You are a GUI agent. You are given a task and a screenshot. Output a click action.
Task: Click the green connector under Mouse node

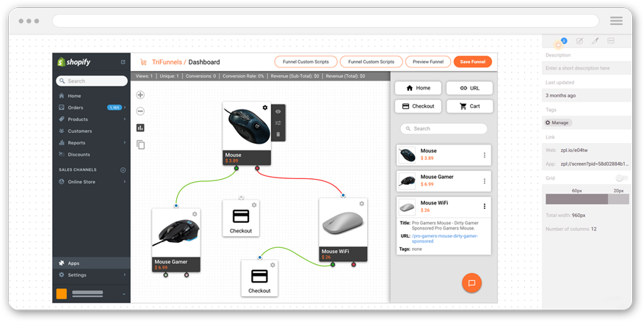pos(236,168)
